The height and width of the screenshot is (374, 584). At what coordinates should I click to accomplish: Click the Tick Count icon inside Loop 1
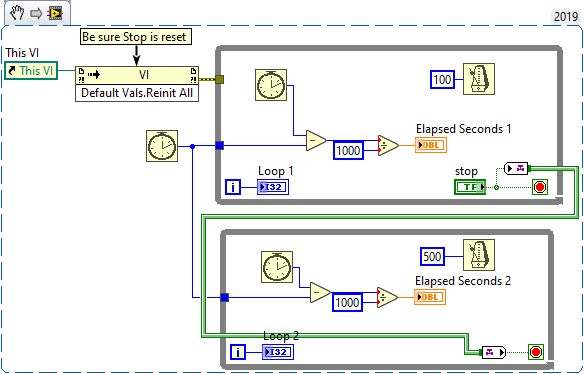tap(271, 85)
